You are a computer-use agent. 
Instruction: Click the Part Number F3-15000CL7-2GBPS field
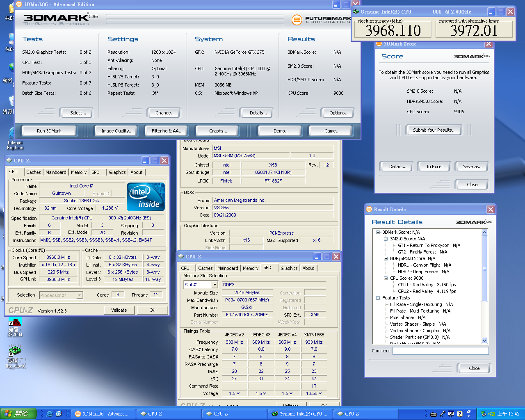(x=247, y=315)
